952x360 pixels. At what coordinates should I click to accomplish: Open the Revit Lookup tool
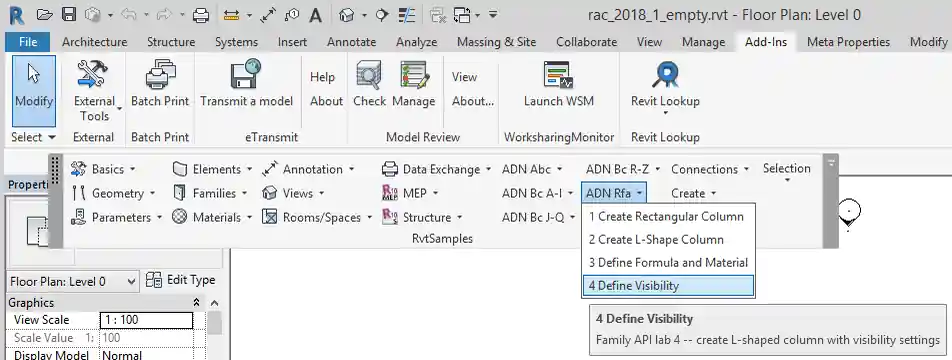[x=665, y=88]
